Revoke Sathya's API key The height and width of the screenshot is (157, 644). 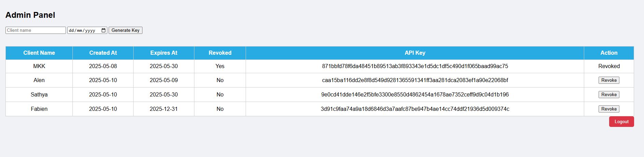point(609,94)
